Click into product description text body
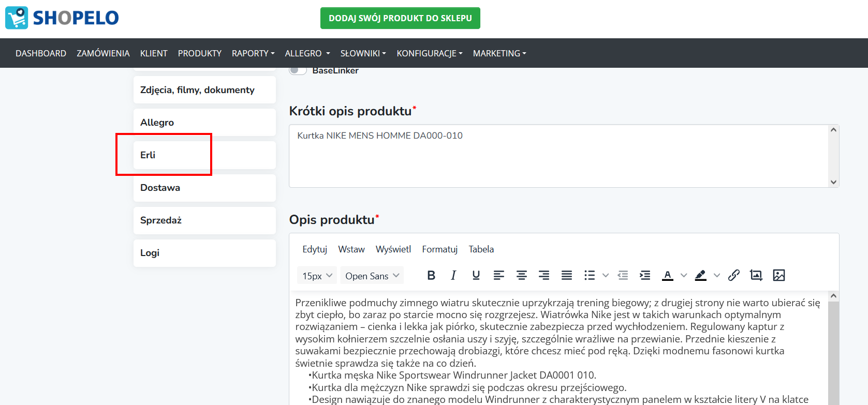 pos(558,348)
